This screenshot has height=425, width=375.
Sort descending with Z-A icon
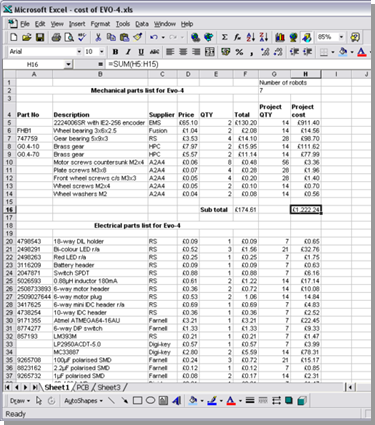[x=264, y=37]
